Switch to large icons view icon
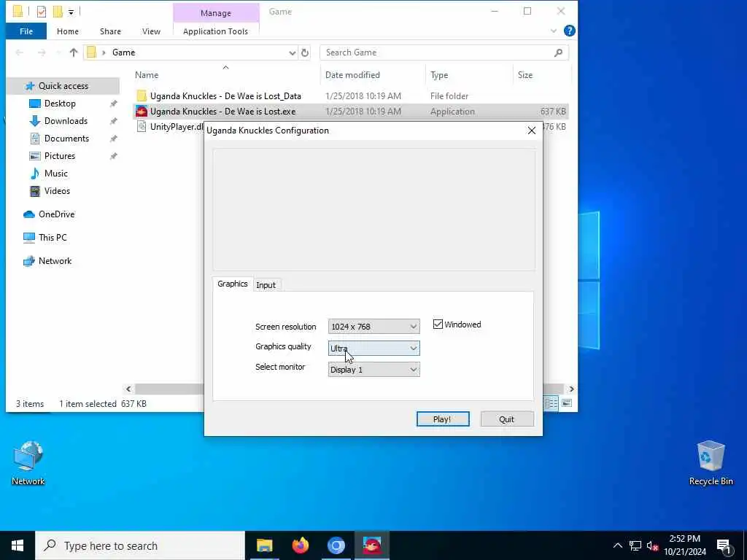 [566, 403]
